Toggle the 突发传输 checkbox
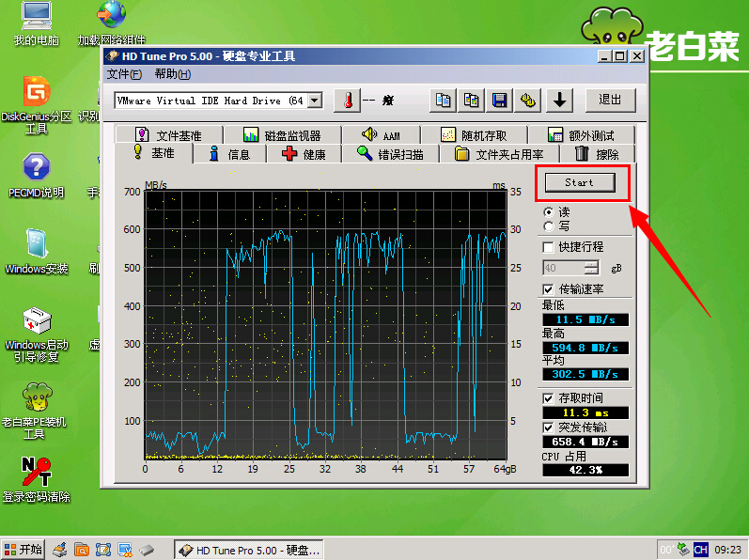749x560 pixels. point(548,428)
